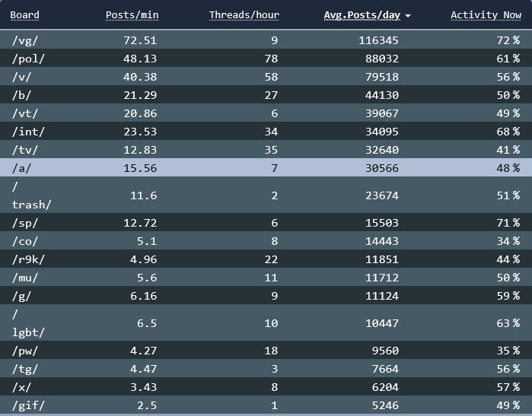Viewport: 532px width, 416px height.
Task: Select the 71 % activity value
Action: point(508,223)
